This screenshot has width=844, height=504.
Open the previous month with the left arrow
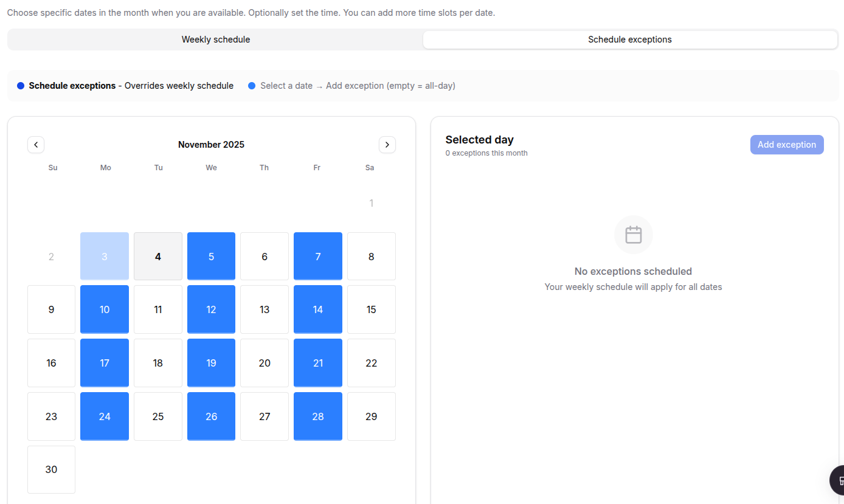coord(35,144)
